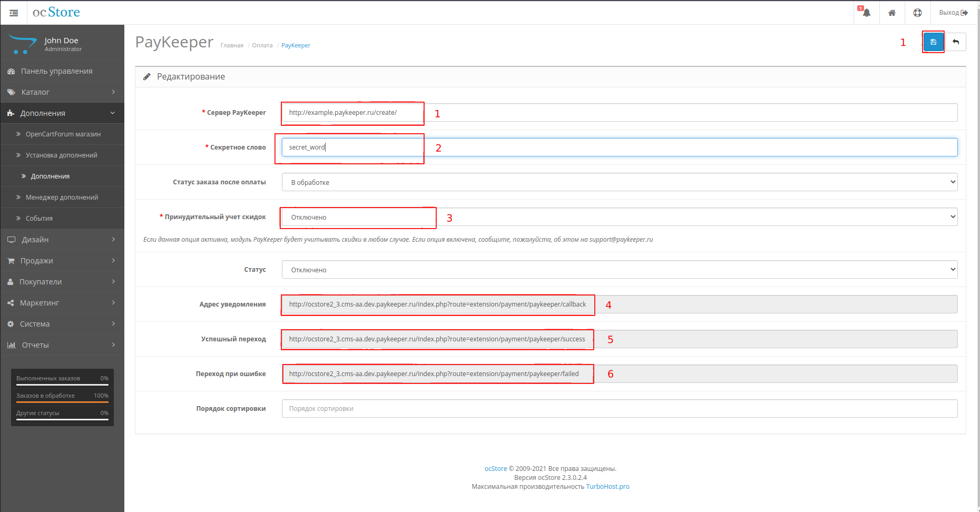Viewport: 980px width, 512px height.
Task: Open Менеджер дополнений menu item
Action: click(62, 198)
